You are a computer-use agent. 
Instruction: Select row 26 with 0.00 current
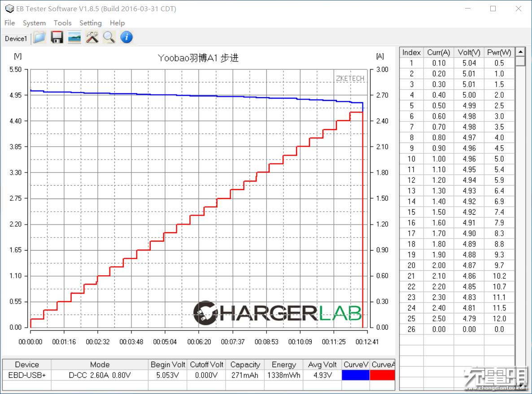click(457, 329)
